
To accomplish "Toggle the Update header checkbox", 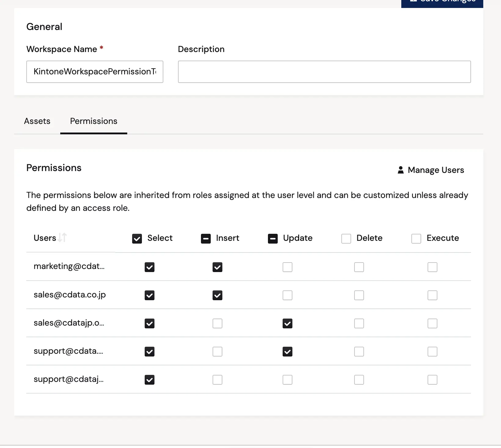I will pos(273,239).
